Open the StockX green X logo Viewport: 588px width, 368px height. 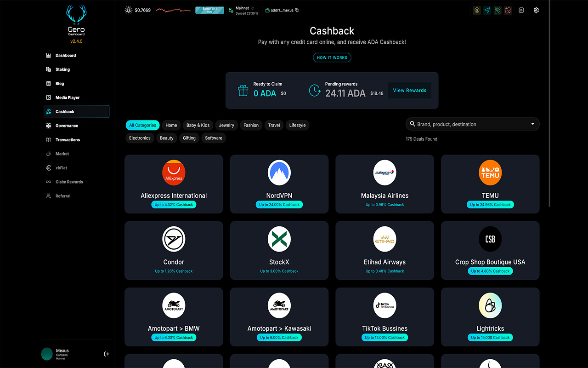(279, 239)
